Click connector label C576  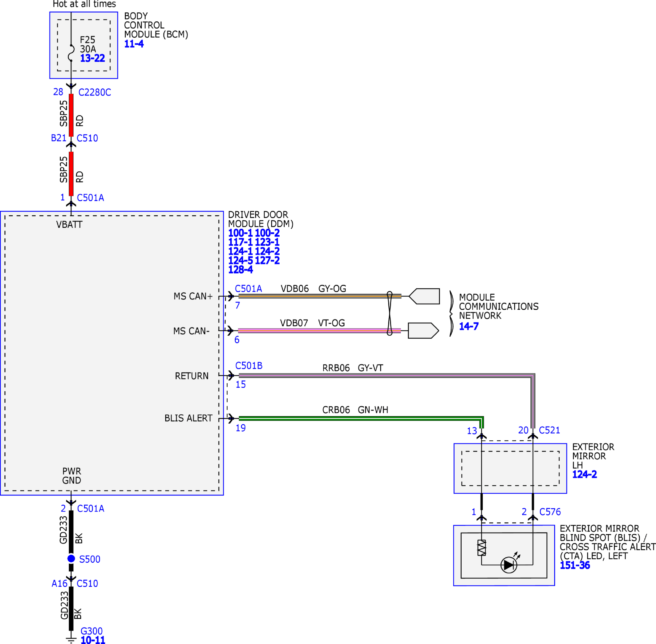pyautogui.click(x=550, y=512)
